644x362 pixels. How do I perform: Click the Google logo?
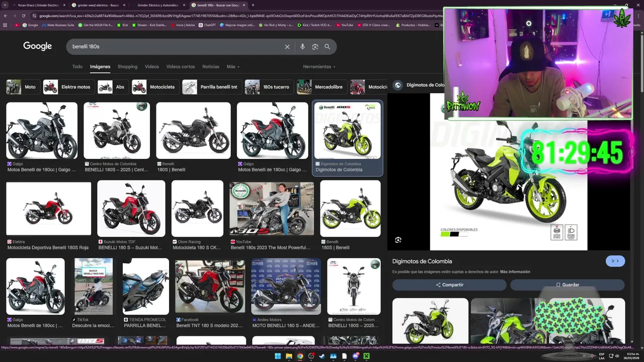pos(37,46)
